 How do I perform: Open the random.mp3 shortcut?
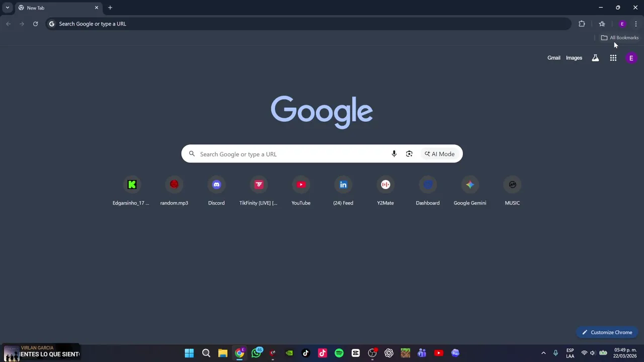174,192
